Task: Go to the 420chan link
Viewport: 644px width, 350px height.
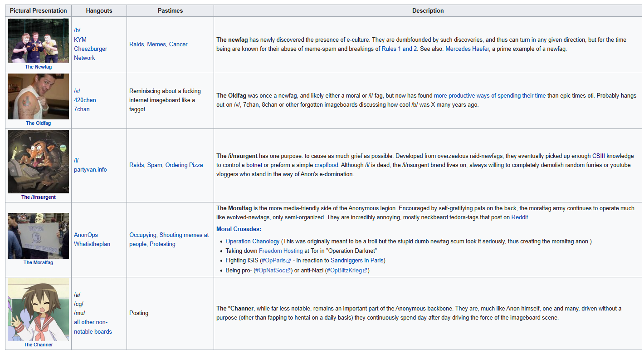Action: pos(85,100)
